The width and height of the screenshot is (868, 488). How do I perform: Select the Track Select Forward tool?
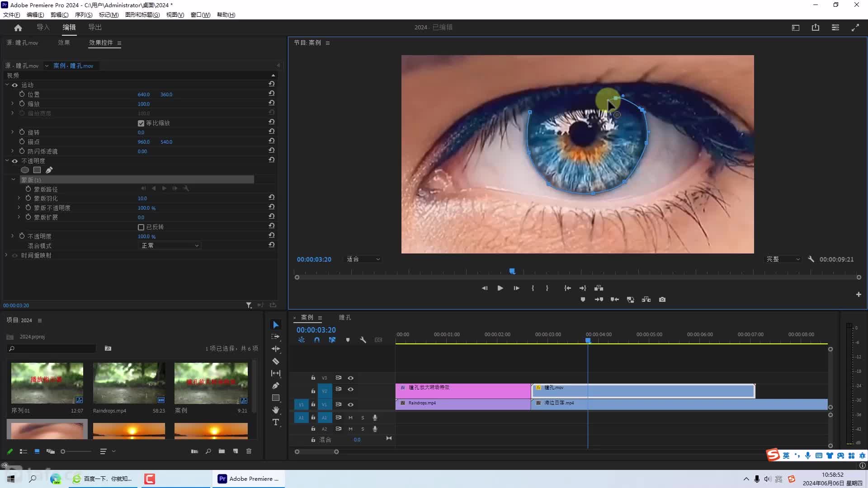coord(276,337)
